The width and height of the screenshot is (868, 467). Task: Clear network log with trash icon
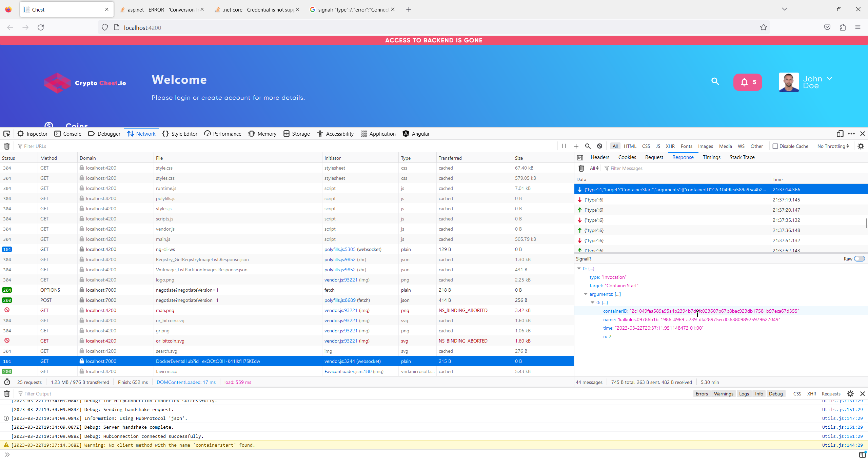[x=7, y=146]
